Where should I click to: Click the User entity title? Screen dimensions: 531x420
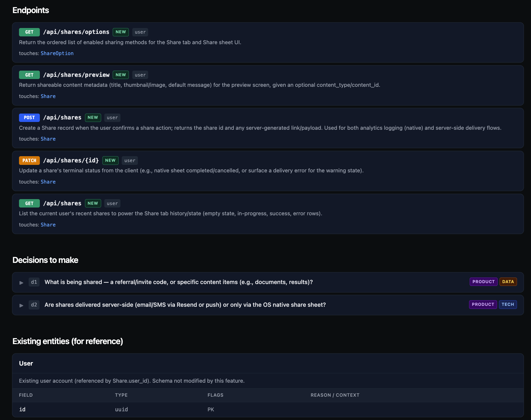pos(26,363)
